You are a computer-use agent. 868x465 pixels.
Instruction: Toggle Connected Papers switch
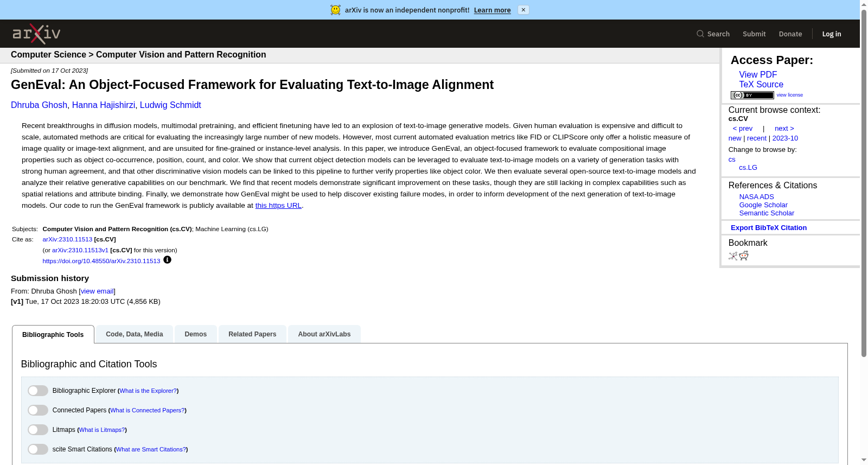[38, 410]
